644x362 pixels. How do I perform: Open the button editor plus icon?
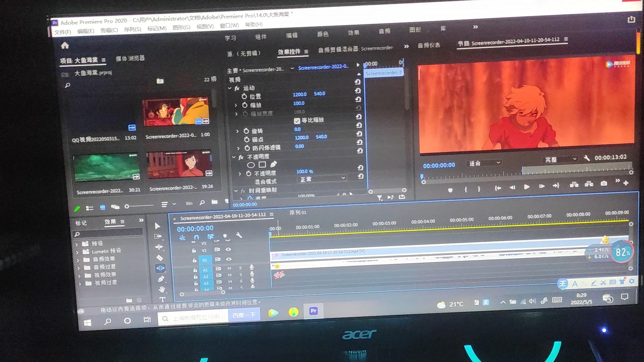[626, 183]
